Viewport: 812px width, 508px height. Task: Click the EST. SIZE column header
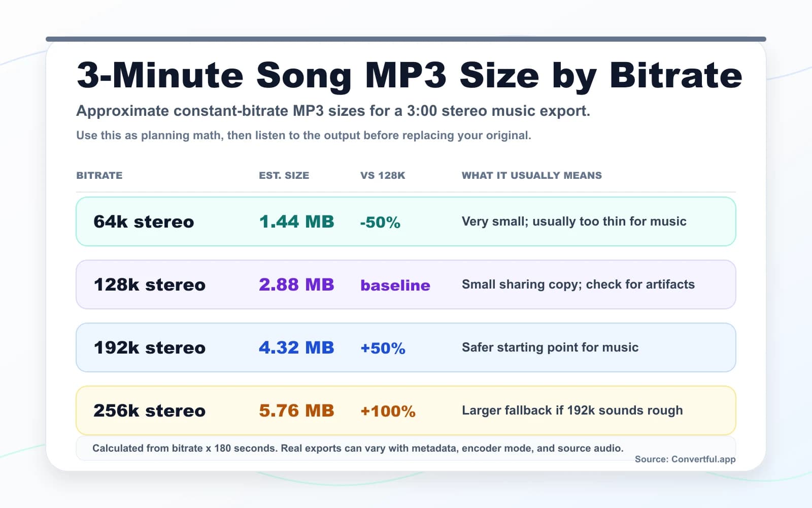(x=283, y=175)
